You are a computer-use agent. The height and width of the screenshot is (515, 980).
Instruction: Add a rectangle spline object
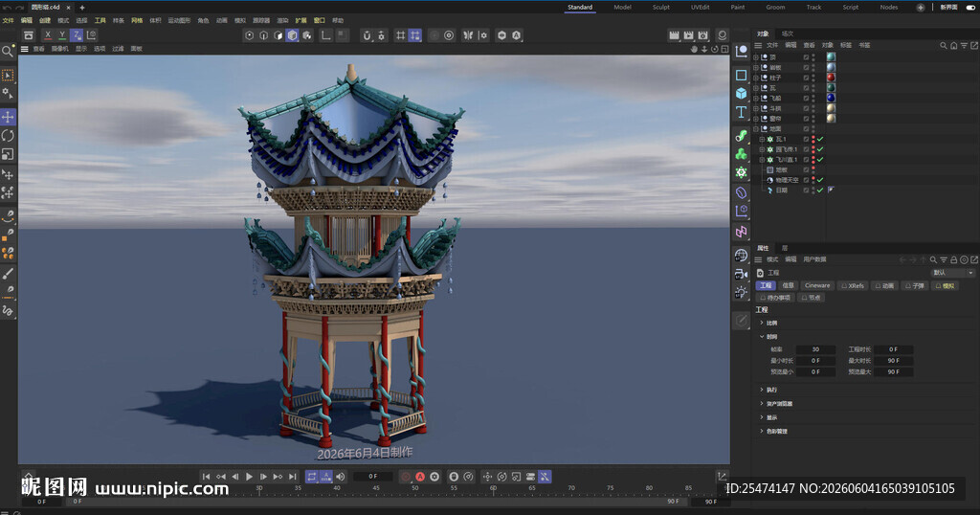(742, 75)
